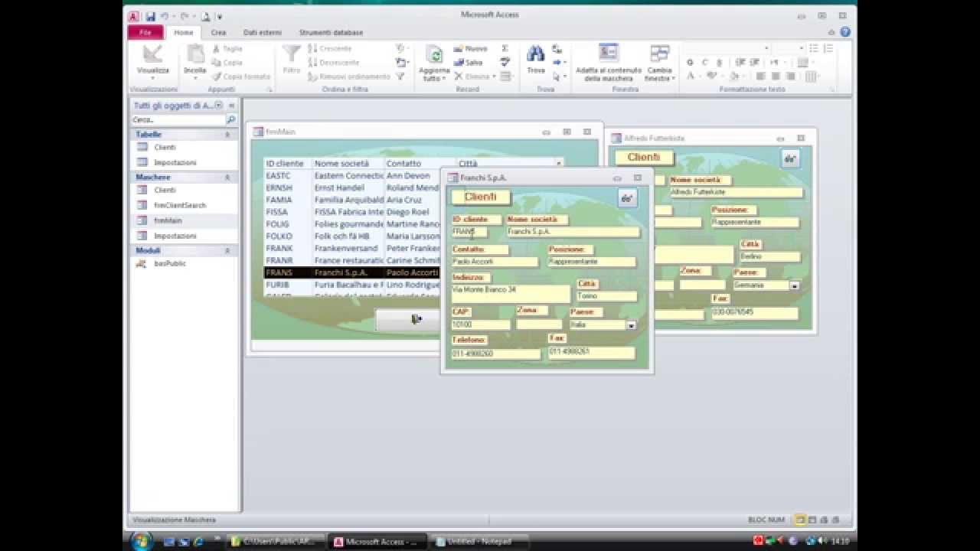Switch to the Crea ribbon tab
This screenshot has height=551, width=980.
(x=219, y=33)
